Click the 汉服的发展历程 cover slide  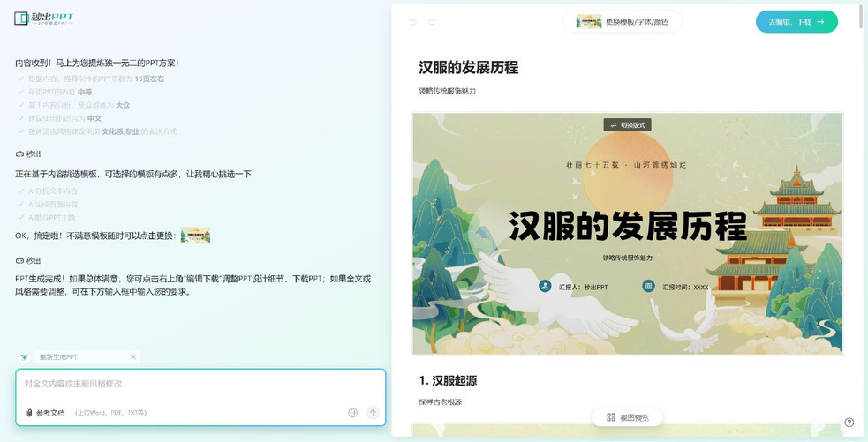[x=627, y=234]
